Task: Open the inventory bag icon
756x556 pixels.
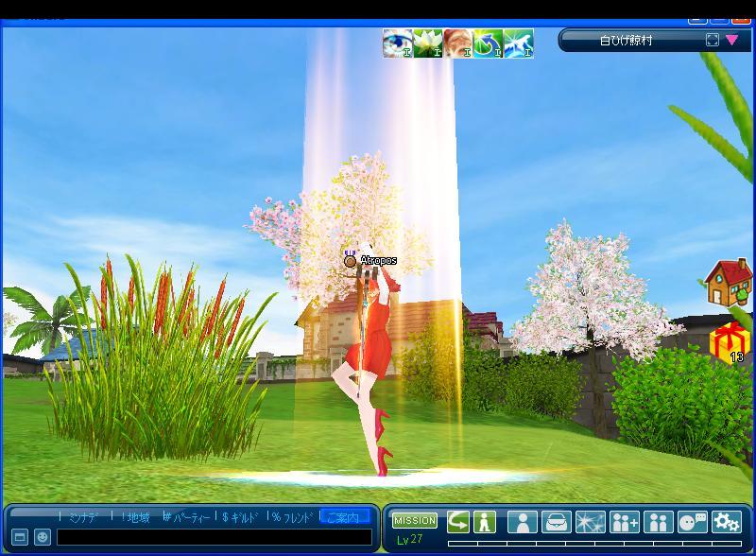Action: click(x=556, y=522)
